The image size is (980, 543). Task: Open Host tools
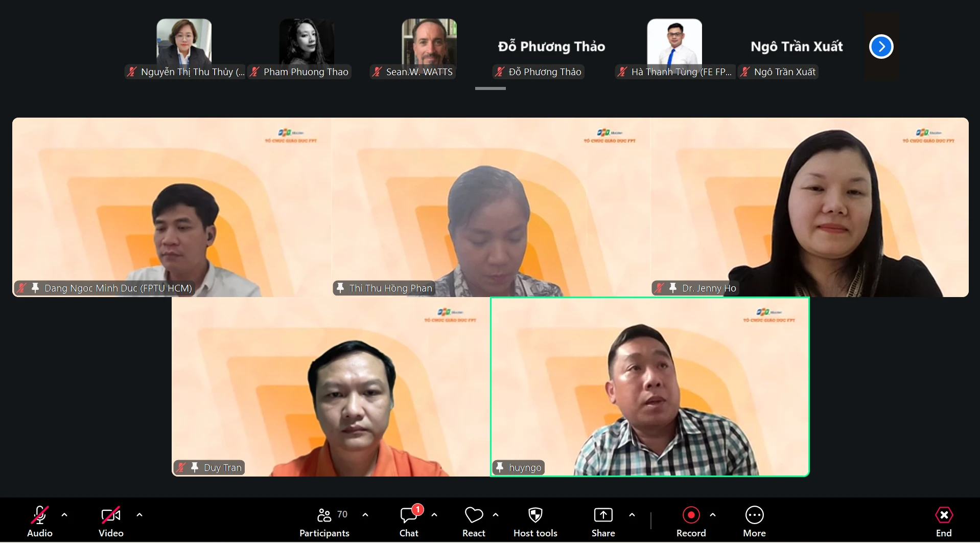point(535,521)
